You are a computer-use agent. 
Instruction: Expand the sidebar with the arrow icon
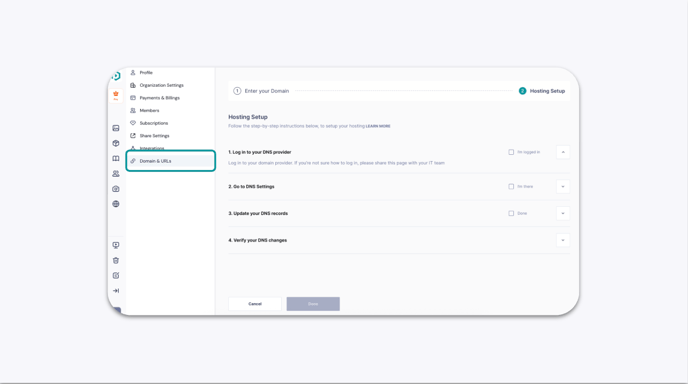click(116, 291)
